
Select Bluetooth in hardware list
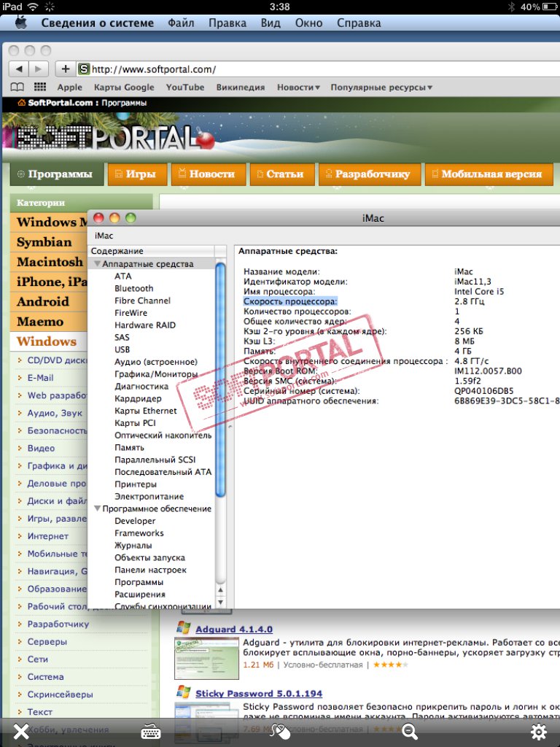[x=134, y=288]
